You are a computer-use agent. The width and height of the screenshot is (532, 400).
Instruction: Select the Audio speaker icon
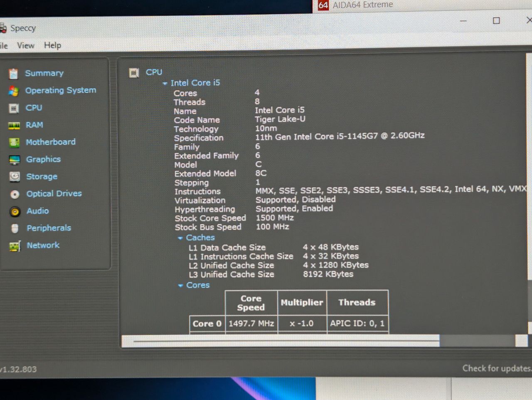15,212
